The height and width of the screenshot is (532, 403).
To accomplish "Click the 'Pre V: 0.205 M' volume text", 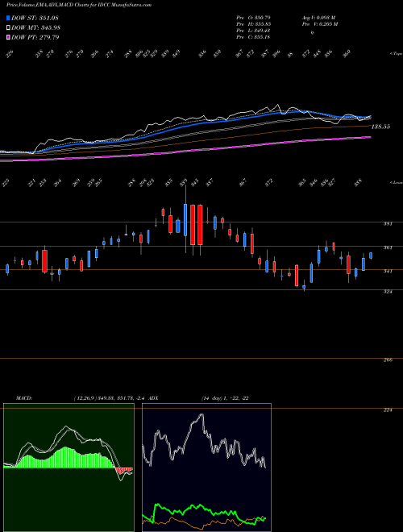I will click(x=319, y=24).
